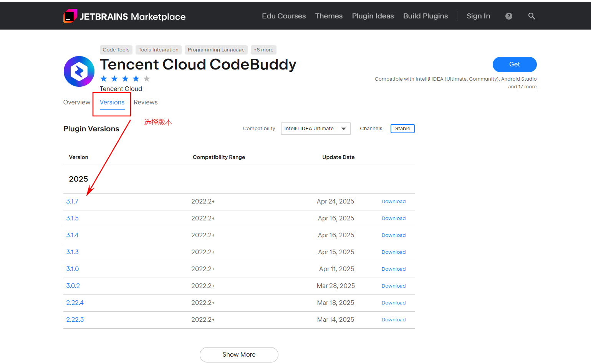The image size is (591, 364).
Task: Click the Plugin Versions heading
Action: 91,129
